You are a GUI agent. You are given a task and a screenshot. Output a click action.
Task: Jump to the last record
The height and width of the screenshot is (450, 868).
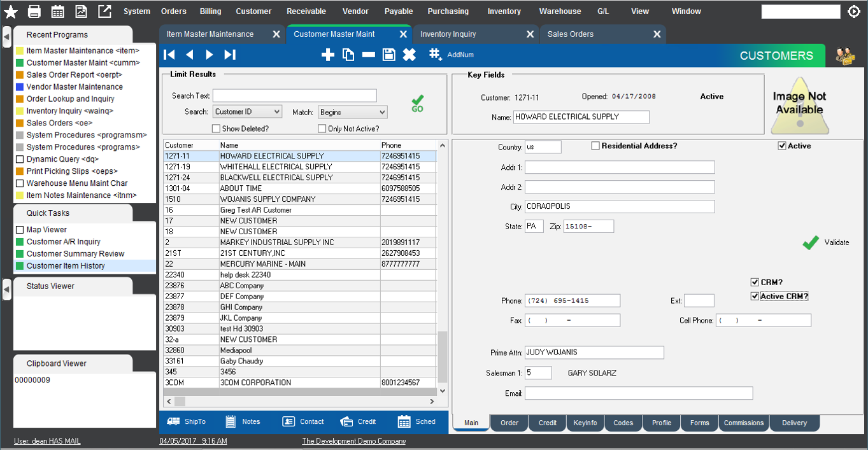point(230,55)
